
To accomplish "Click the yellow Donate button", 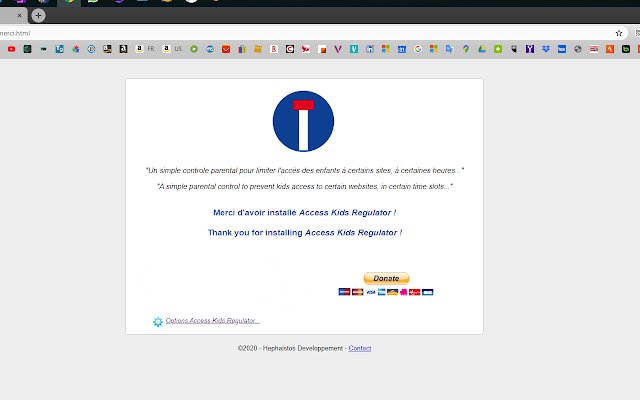I will click(386, 278).
